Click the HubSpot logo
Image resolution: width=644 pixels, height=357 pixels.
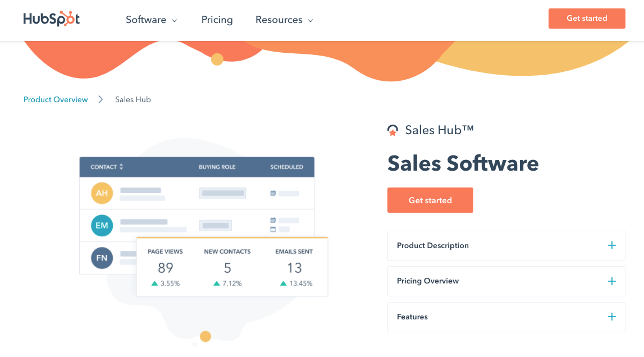click(x=51, y=19)
